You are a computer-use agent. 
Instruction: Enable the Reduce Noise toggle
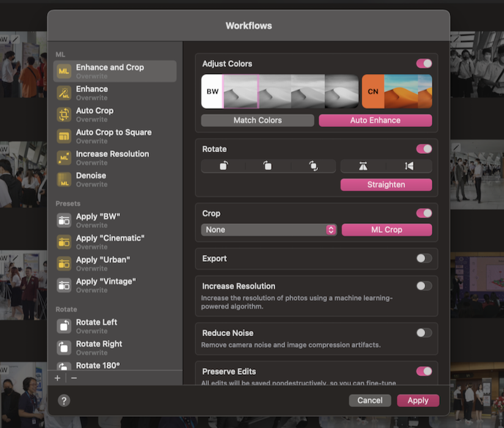tap(424, 333)
